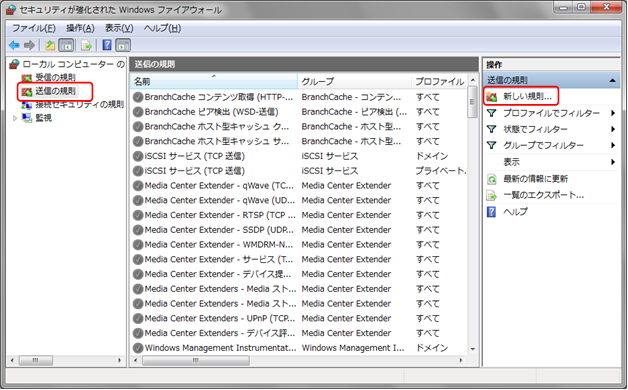Click the Up one level folder icon
628x390 pixels.
pos(50,45)
